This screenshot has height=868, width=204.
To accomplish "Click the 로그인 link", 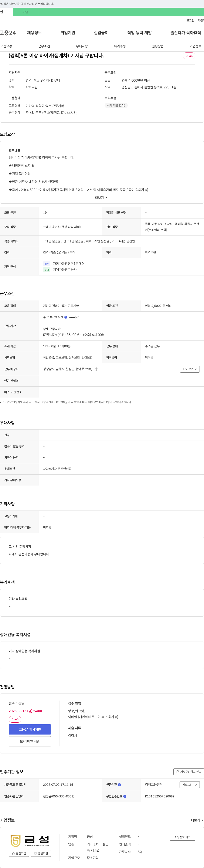I will point(190,21).
